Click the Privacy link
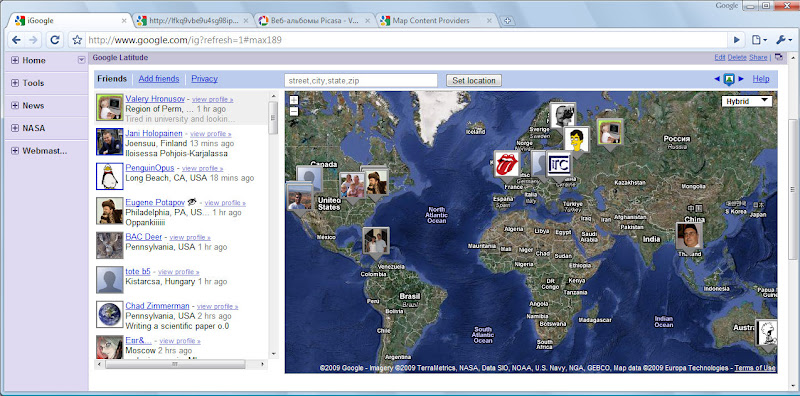The height and width of the screenshot is (396, 800). 204,79
